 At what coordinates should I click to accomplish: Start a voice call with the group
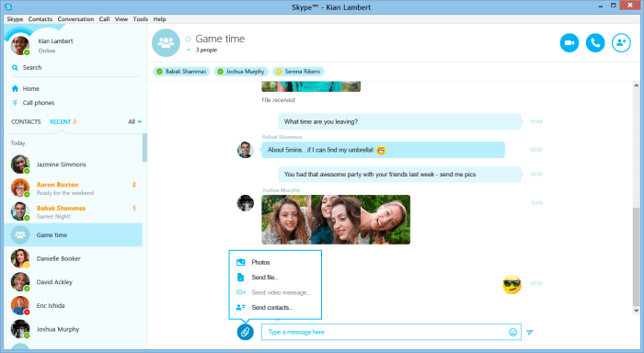[595, 42]
